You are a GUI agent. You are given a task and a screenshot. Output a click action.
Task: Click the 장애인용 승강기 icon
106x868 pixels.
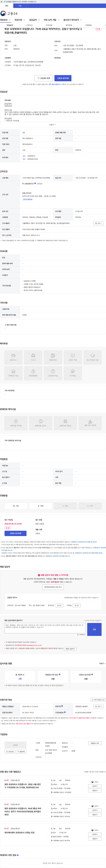point(41,423)
